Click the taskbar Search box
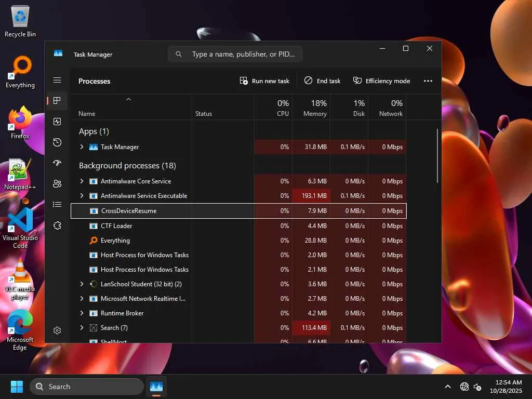Viewport: 532px width, 399px height. coord(87,387)
